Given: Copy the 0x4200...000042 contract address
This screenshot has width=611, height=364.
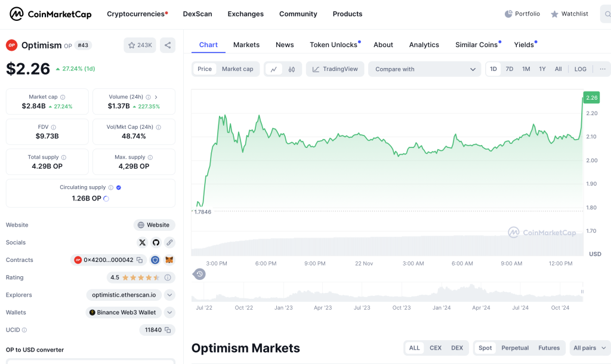Looking at the screenshot, I should pyautogui.click(x=140, y=260).
